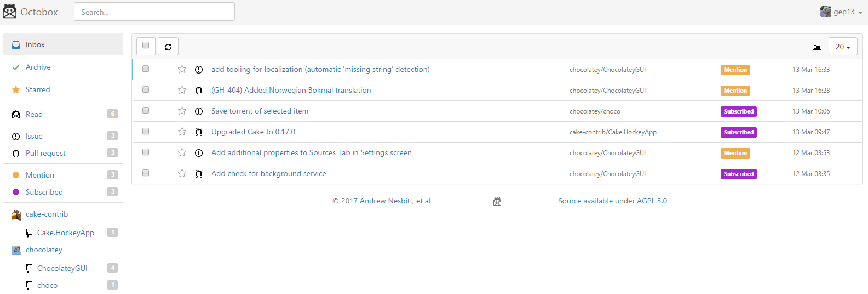The height and width of the screenshot is (294, 868).
Task: Star the 'Add additional properties to Sources Tab' row
Action: (x=182, y=152)
